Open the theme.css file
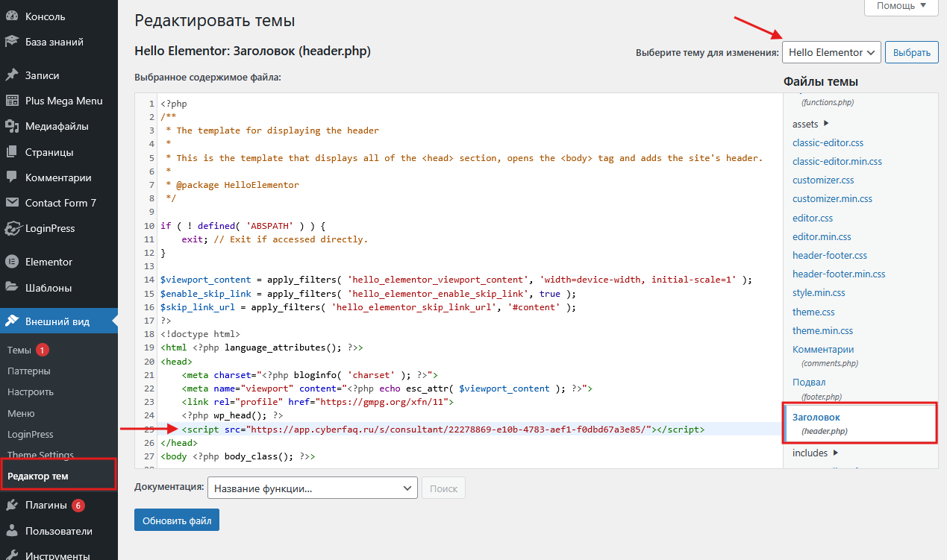This screenshot has height=560, width=947. click(813, 312)
